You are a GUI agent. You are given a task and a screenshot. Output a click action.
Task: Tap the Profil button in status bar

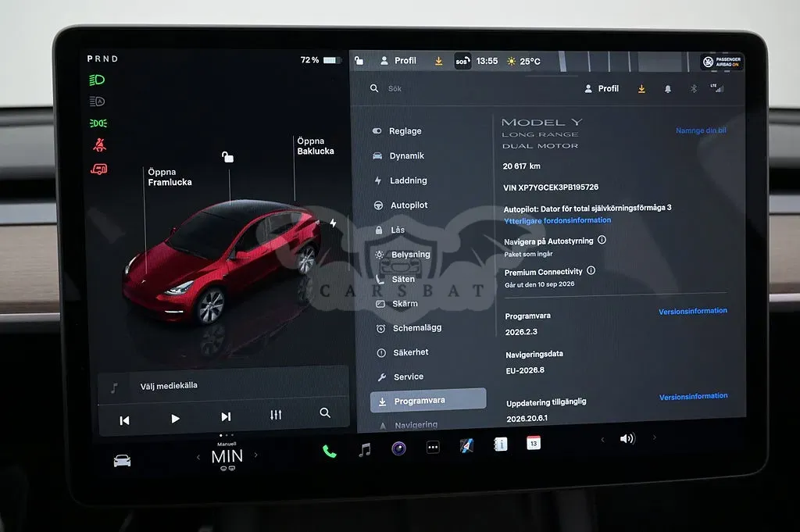[x=398, y=61]
